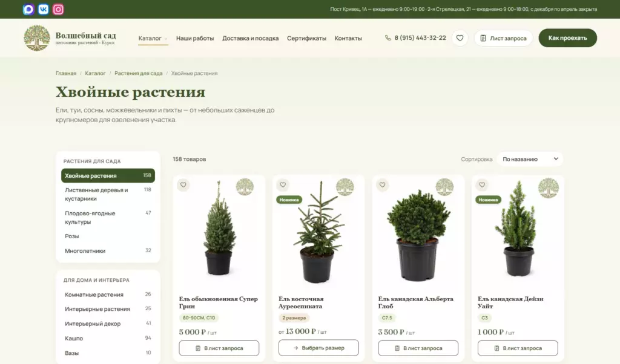The width and height of the screenshot is (620, 364).
Task: Go to Каталог breadcrumb
Action: 95,73
